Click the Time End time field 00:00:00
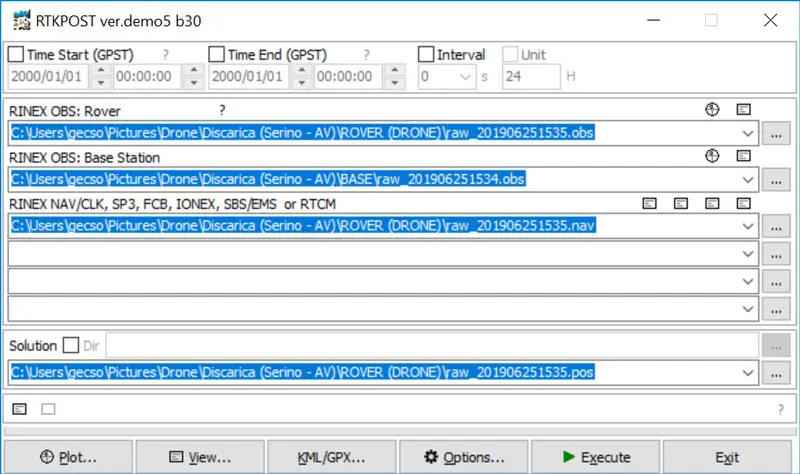The image size is (800, 474). coord(348,77)
